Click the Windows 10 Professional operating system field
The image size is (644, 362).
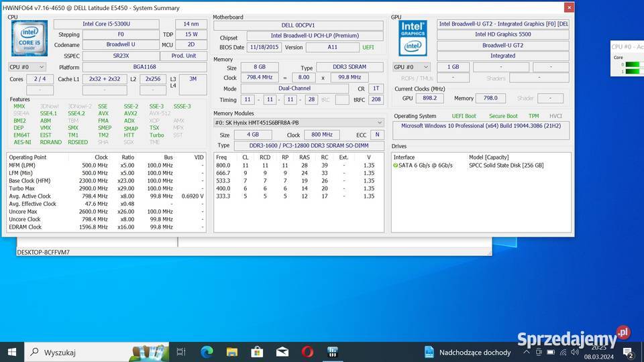481,130
